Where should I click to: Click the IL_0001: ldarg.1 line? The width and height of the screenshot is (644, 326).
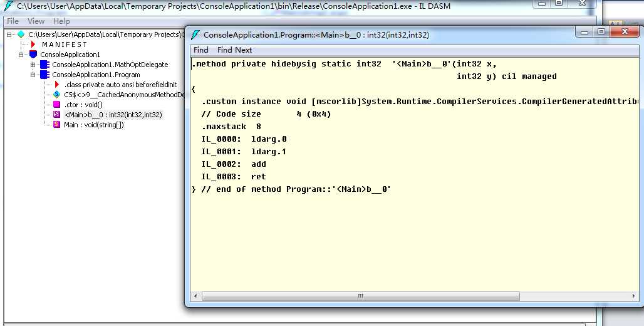click(x=244, y=152)
